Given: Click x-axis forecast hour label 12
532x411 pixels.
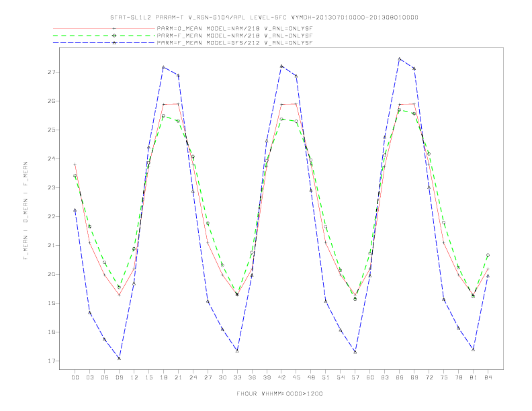Looking at the screenshot, I should [134, 377].
